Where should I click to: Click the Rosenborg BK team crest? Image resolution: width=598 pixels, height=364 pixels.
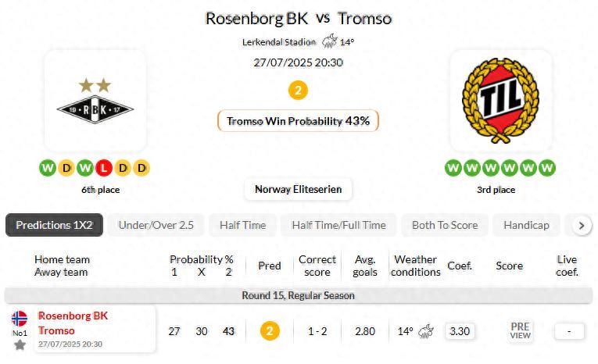pyautogui.click(x=95, y=102)
